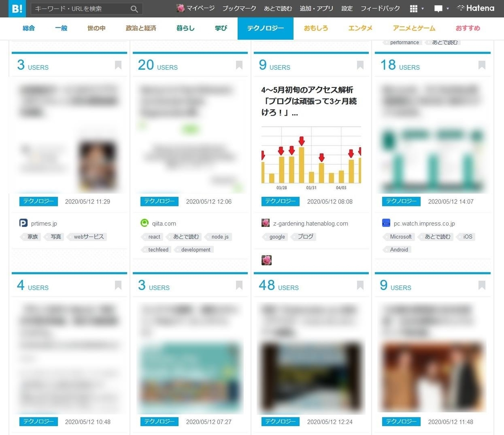Select the エンタメ tab
Viewport: 504px width, 435px height.
point(360,28)
